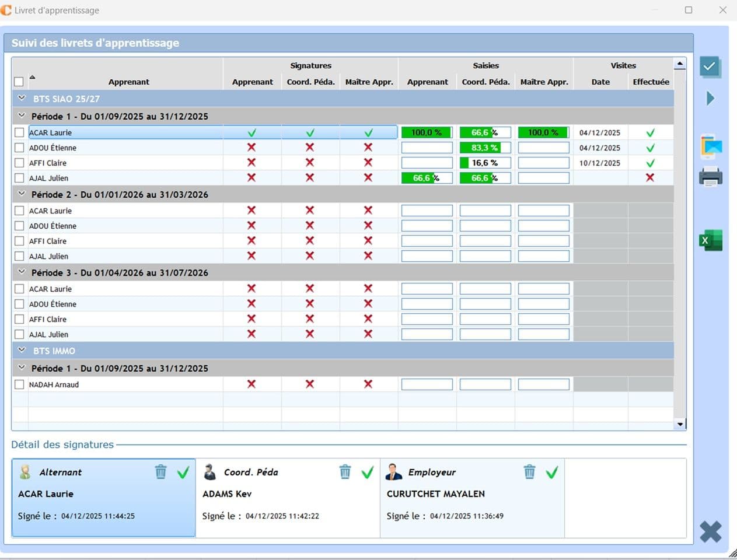737x560 pixels.
Task: Click the Visites Date column header
Action: (600, 82)
